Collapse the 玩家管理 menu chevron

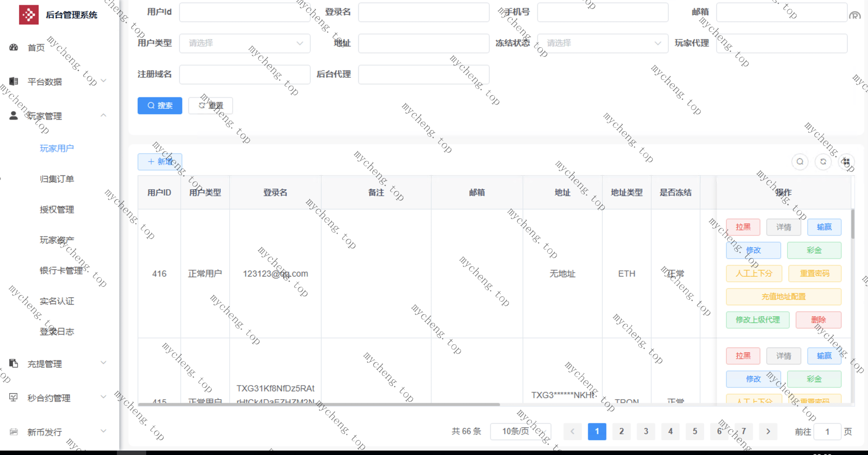coord(103,116)
